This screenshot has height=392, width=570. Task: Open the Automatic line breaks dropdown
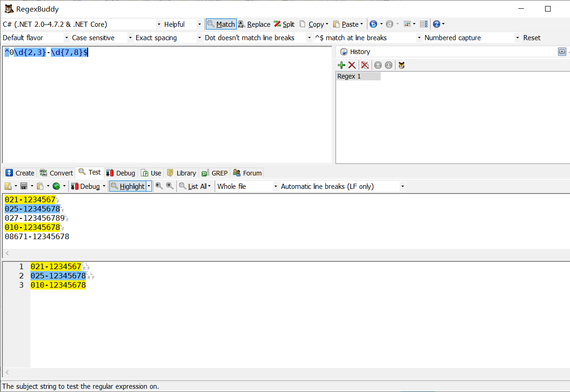(x=342, y=186)
